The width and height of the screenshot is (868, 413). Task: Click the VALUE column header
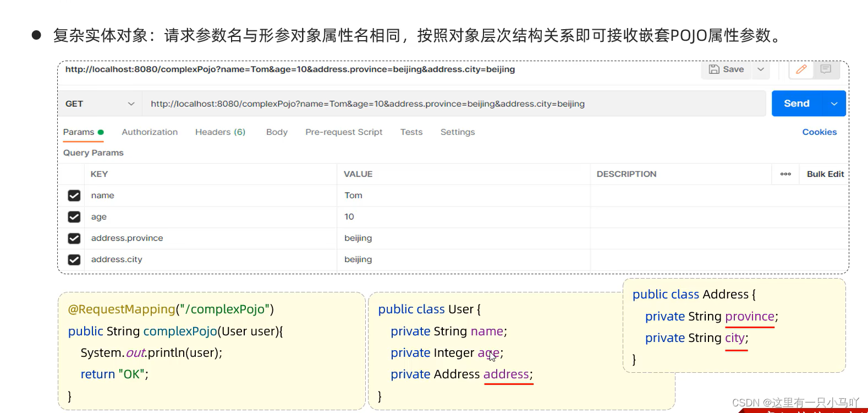pos(358,174)
